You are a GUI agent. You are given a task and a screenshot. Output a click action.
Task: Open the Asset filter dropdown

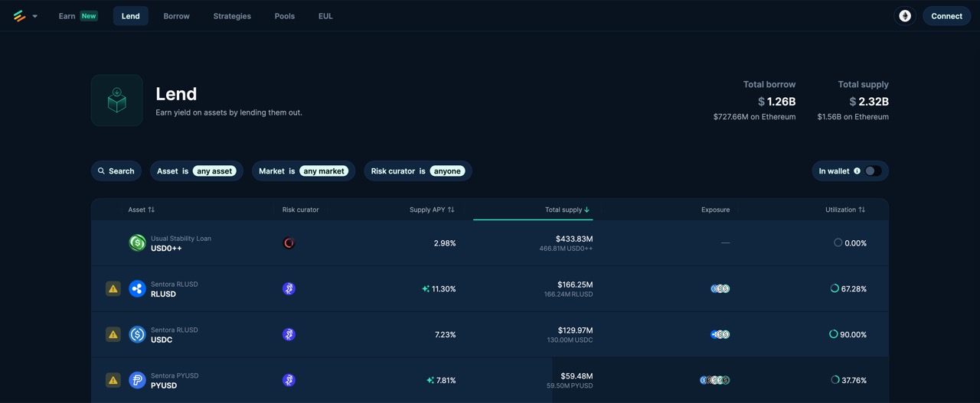tap(196, 171)
